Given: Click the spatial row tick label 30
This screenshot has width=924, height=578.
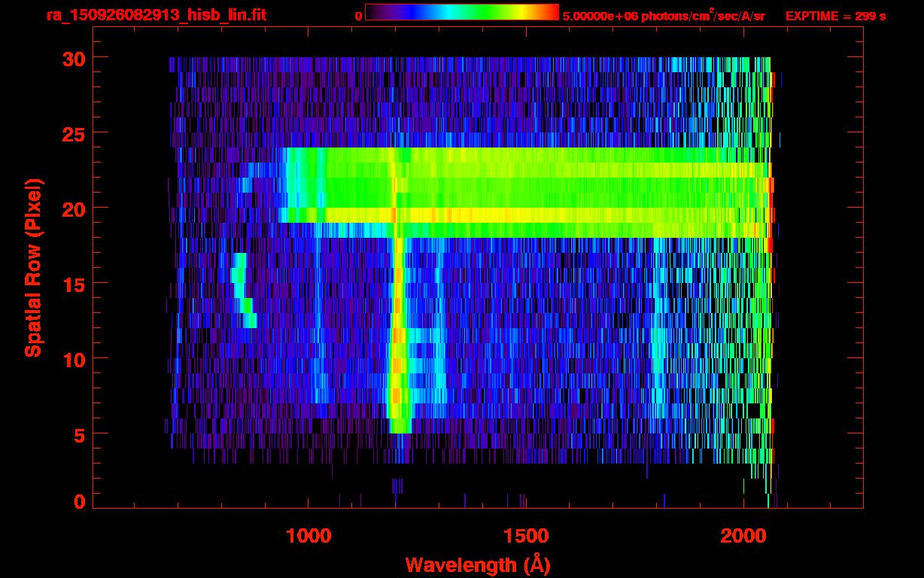Looking at the screenshot, I should [74, 58].
